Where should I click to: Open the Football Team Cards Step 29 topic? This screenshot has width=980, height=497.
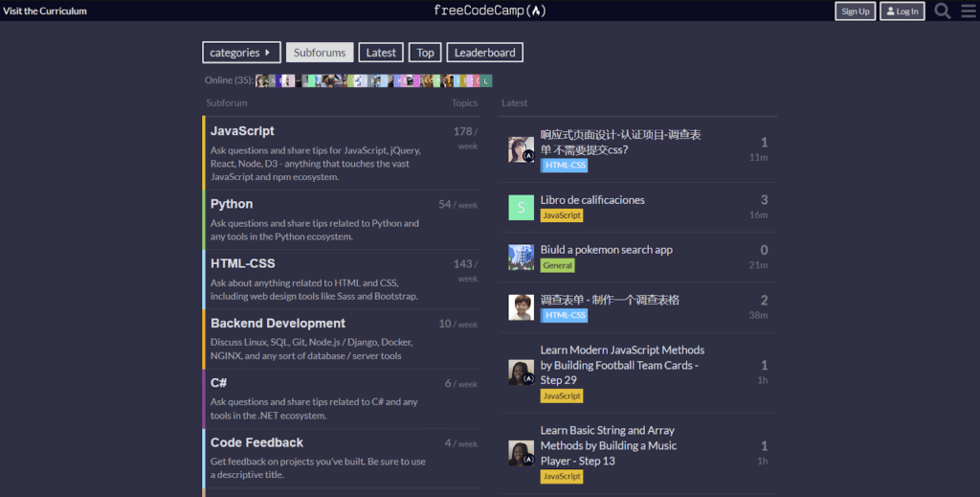click(x=622, y=365)
